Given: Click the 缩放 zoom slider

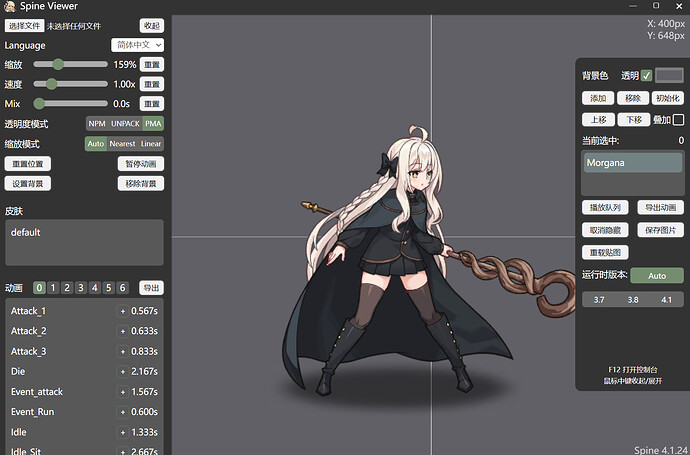Looking at the screenshot, I should [70, 64].
